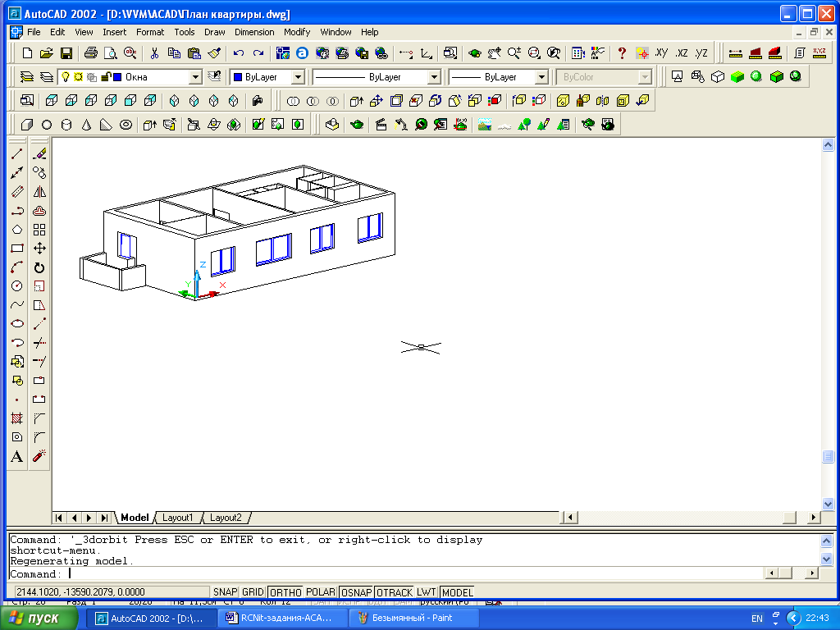This screenshot has height=630, width=840.
Task: Click command history scroll-up arrow
Action: (826, 541)
